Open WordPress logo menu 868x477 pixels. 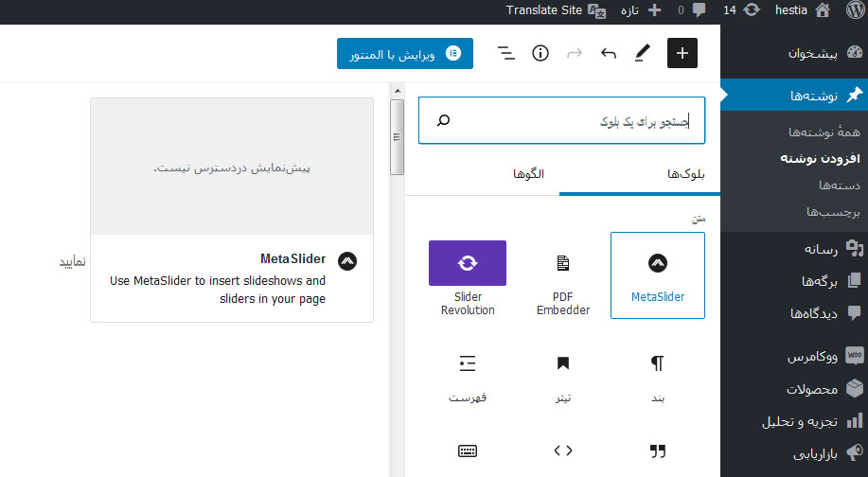pos(856,10)
